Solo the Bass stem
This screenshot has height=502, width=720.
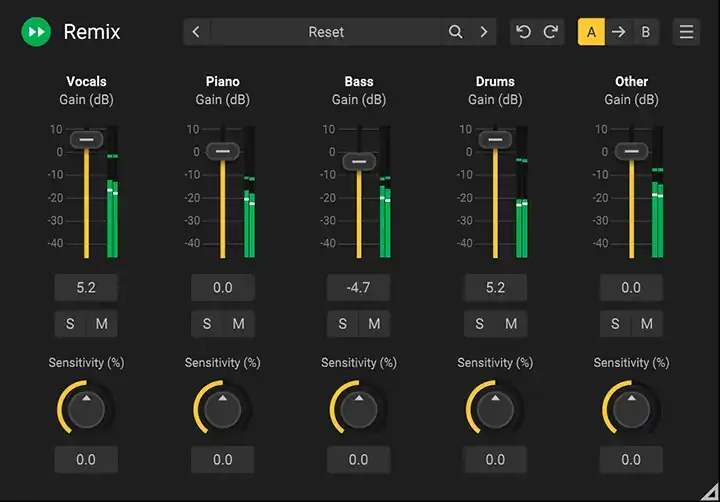[x=343, y=324]
